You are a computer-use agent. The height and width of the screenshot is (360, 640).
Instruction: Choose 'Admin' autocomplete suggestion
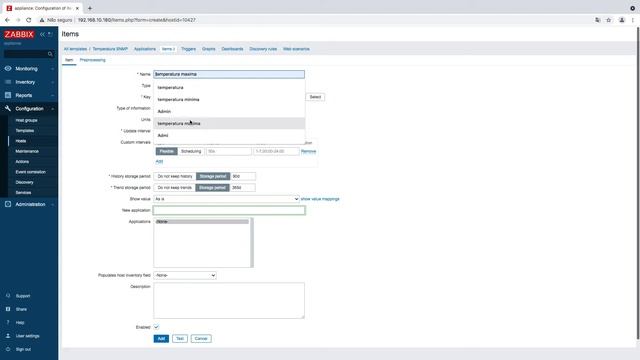tap(229, 111)
